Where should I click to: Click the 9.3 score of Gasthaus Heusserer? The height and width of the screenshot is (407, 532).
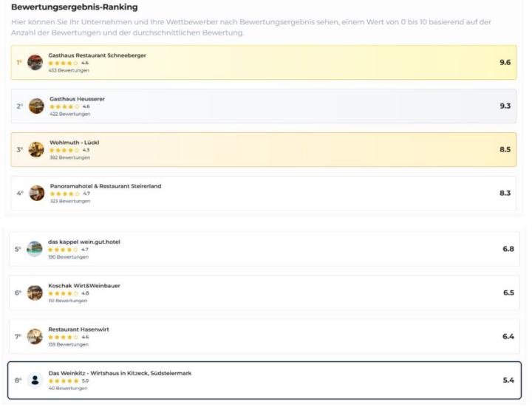tap(505, 106)
